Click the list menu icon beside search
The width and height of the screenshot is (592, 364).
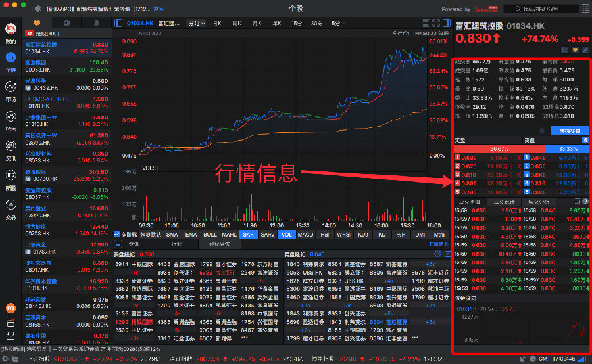click(586, 9)
